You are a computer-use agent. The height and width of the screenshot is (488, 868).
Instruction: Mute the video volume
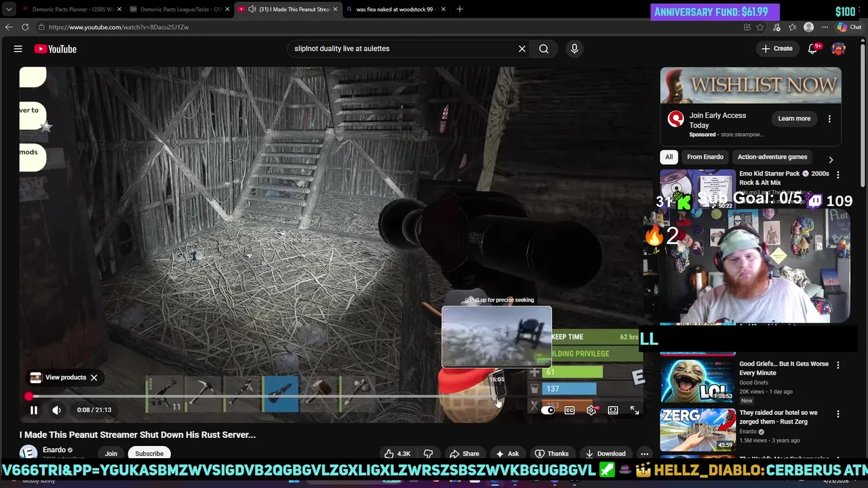pyautogui.click(x=57, y=409)
